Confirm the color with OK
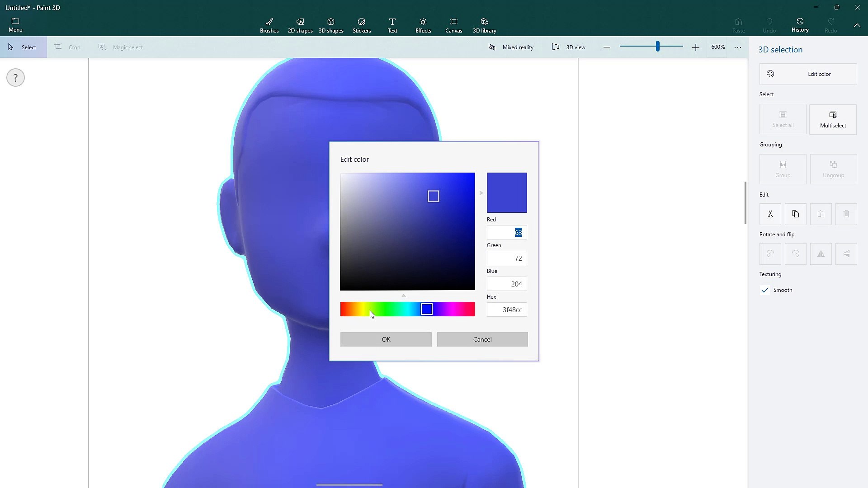 coord(386,339)
